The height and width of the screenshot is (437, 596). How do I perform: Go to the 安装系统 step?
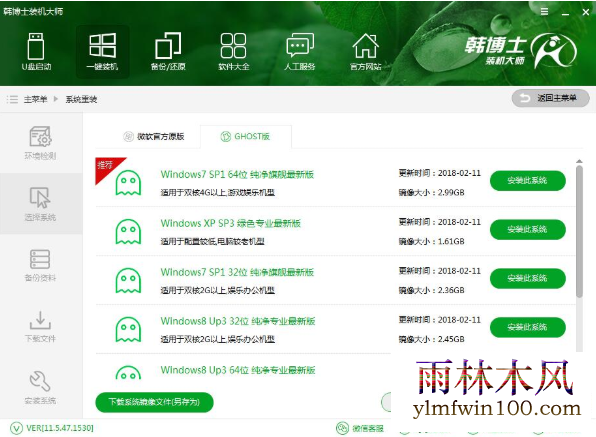tap(40, 387)
